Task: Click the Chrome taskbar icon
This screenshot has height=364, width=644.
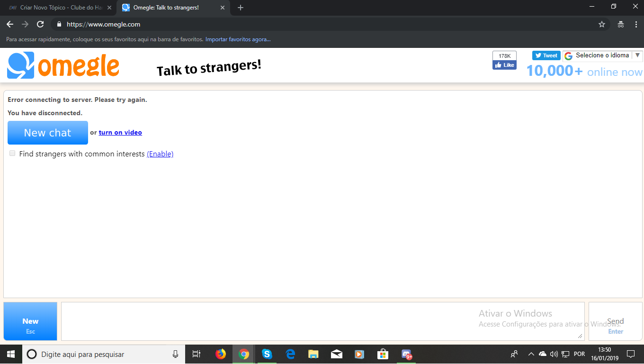Action: [244, 354]
